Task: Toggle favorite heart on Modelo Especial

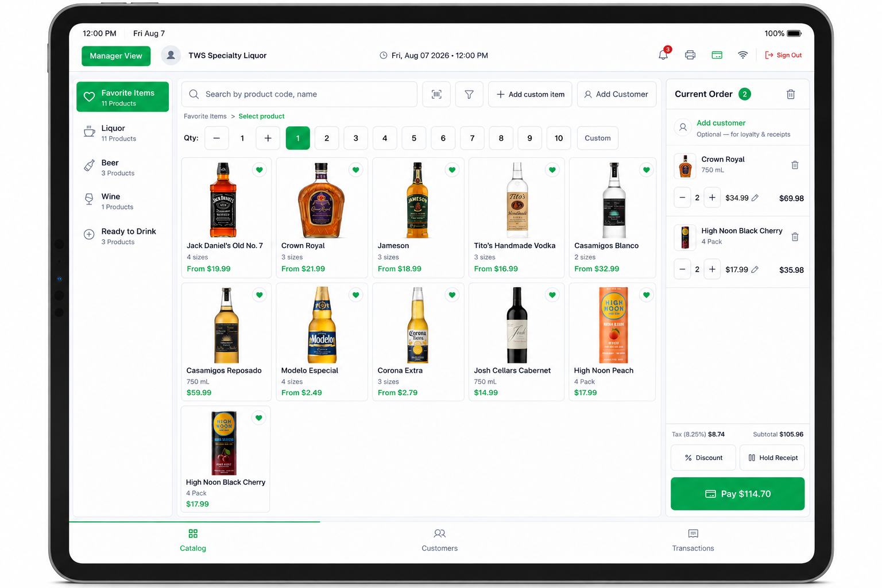Action: coord(356,295)
